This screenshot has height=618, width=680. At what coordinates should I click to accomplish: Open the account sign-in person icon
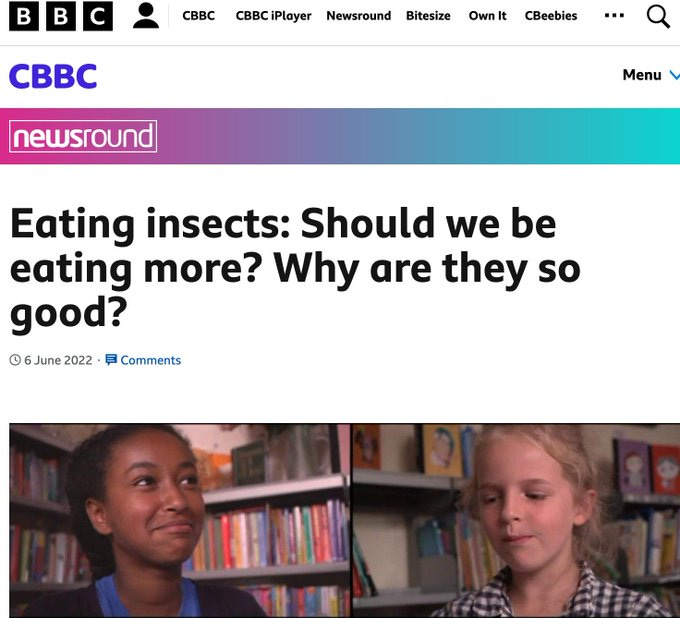[146, 16]
